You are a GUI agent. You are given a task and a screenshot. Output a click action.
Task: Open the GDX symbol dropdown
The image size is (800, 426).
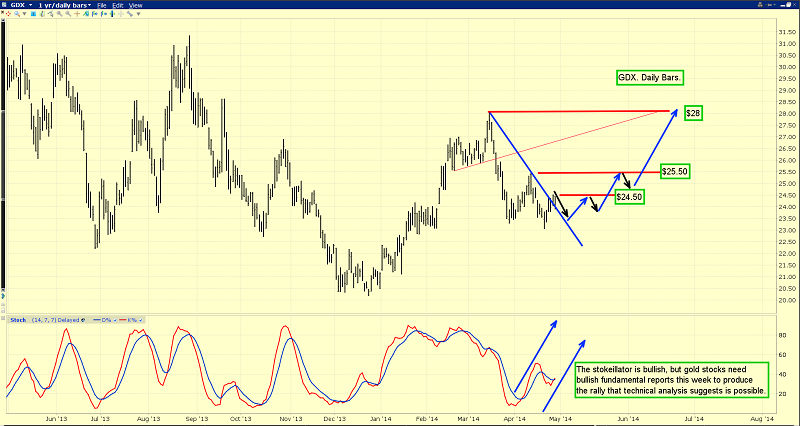[x=18, y=5]
